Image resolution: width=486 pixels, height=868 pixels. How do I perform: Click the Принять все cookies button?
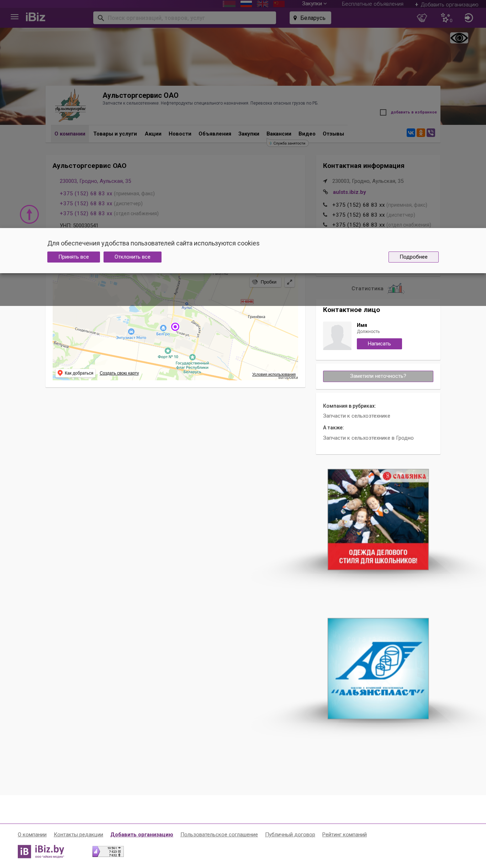[x=74, y=257]
